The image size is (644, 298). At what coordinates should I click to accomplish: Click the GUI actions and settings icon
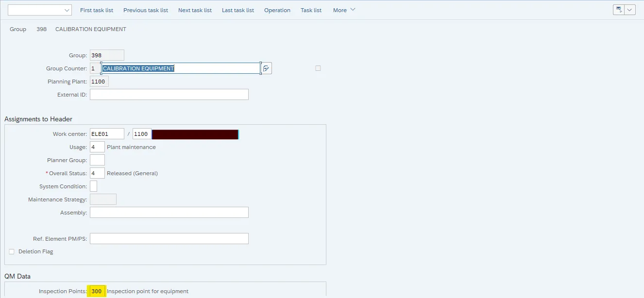(619, 10)
